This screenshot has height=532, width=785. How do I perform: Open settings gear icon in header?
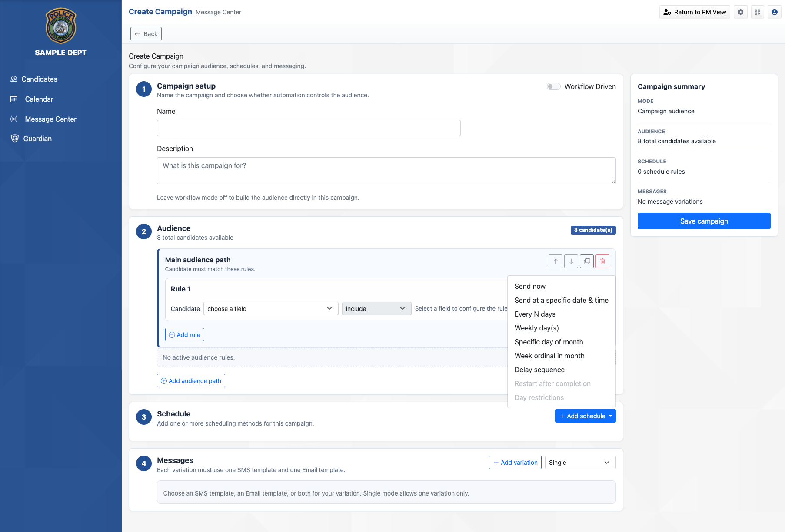pos(741,12)
